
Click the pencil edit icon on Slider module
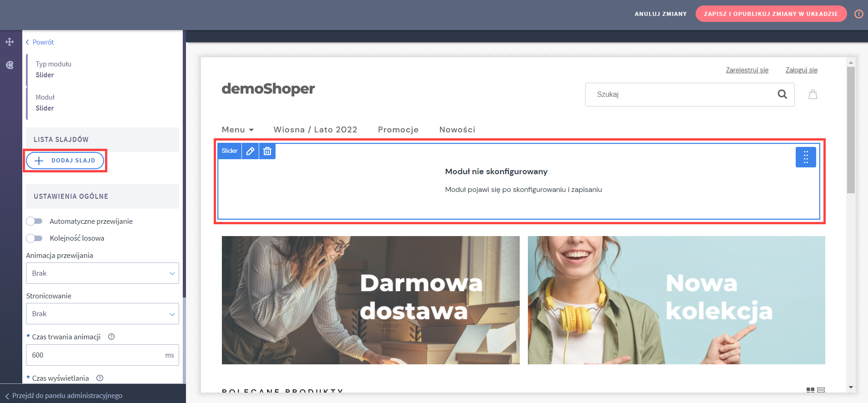pyautogui.click(x=250, y=151)
